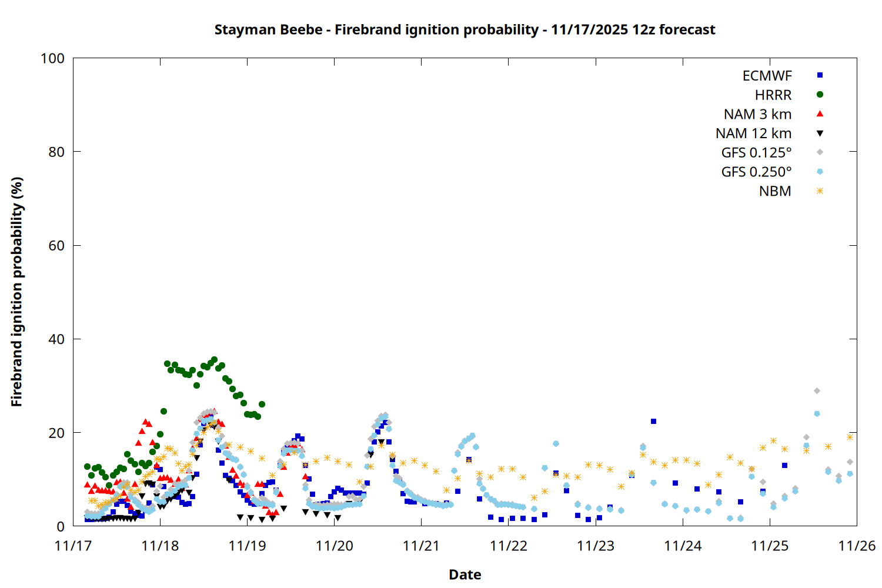882x588 pixels.
Task: Click the chart title text
Action: pos(465,29)
